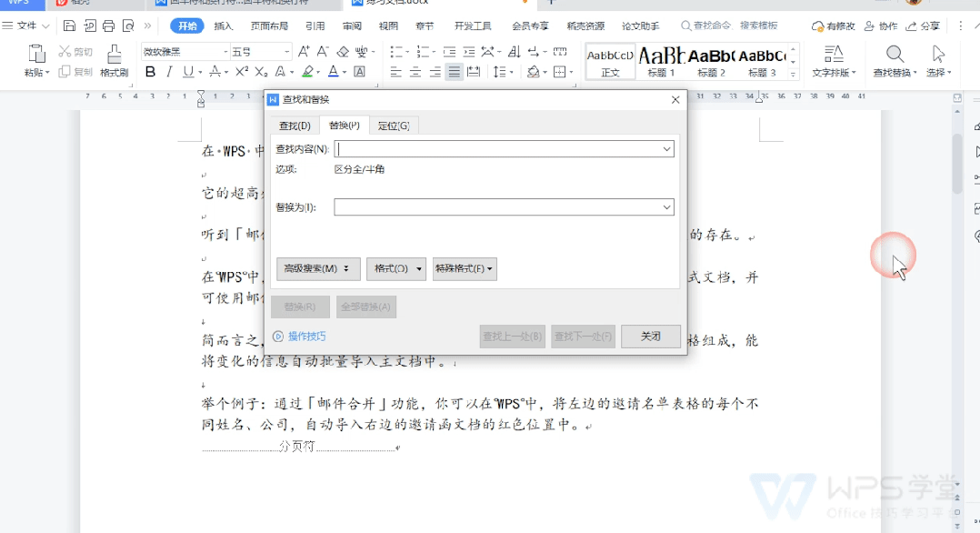Click the Collaborate (协作) button
Image resolution: width=980 pixels, height=533 pixels.
click(881, 25)
